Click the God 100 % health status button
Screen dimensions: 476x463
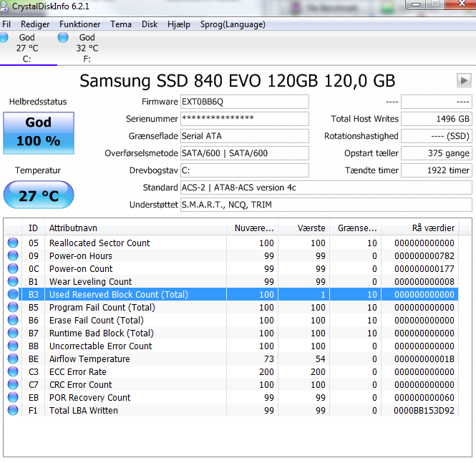coord(39,133)
